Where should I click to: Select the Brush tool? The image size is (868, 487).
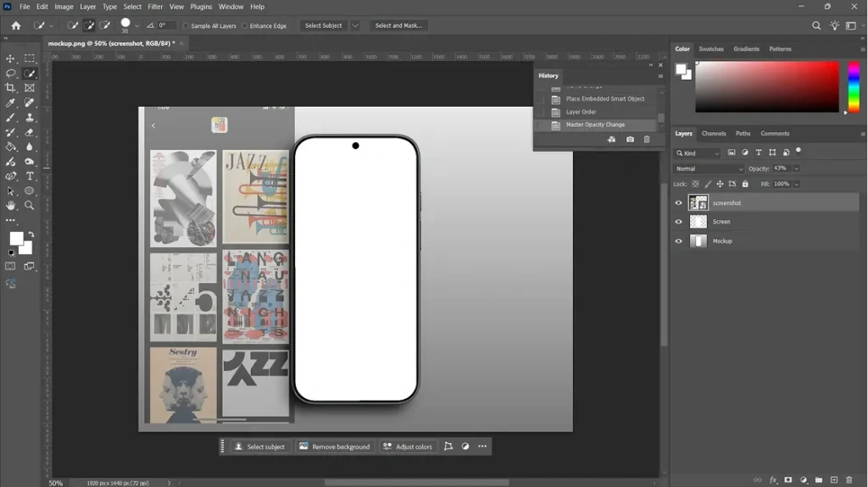coord(10,118)
